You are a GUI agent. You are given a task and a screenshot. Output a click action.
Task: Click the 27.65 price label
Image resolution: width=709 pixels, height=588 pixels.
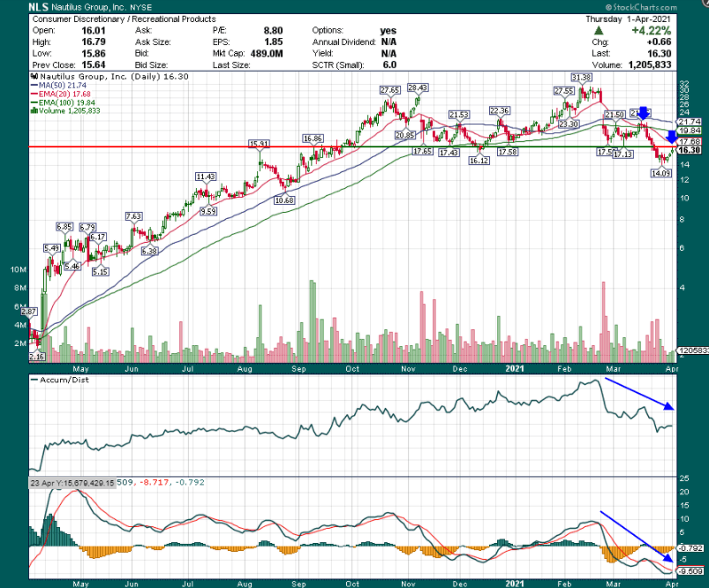(389, 90)
